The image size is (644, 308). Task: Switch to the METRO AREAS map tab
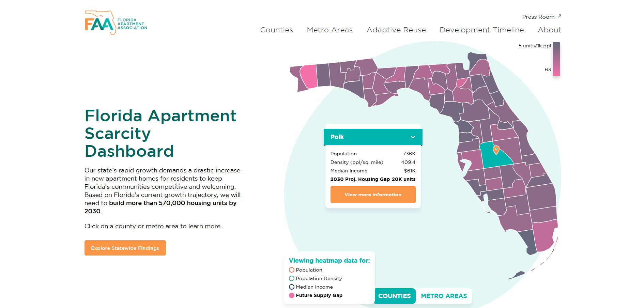444,296
